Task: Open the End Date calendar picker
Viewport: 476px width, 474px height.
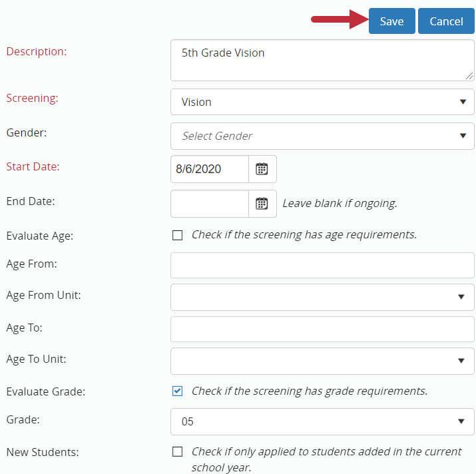Action: tap(262, 204)
